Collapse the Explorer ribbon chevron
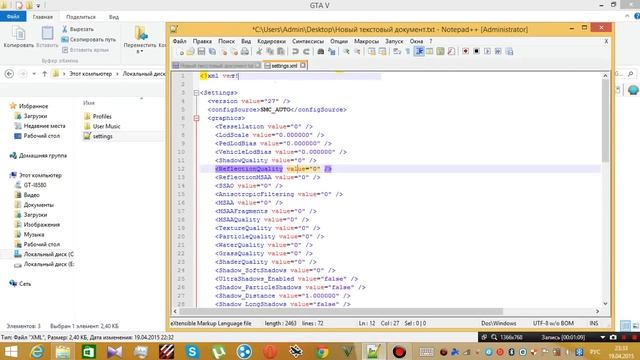 tap(627, 16)
